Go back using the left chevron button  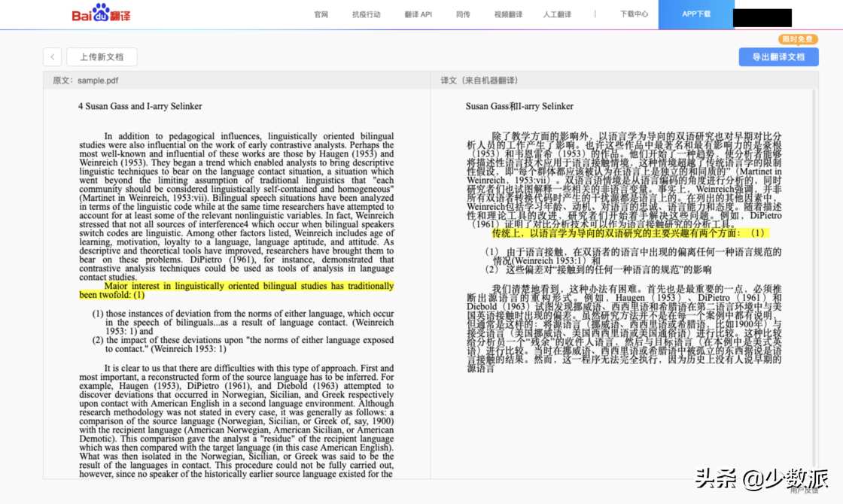(52, 57)
